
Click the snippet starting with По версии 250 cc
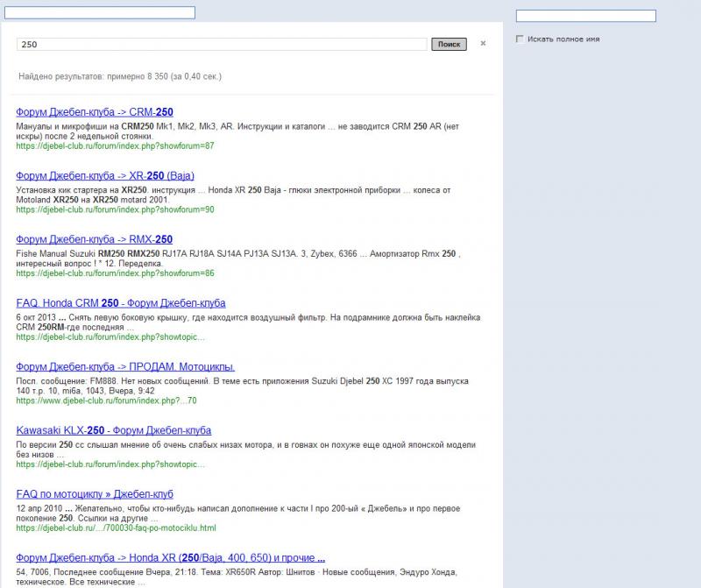[x=246, y=450]
